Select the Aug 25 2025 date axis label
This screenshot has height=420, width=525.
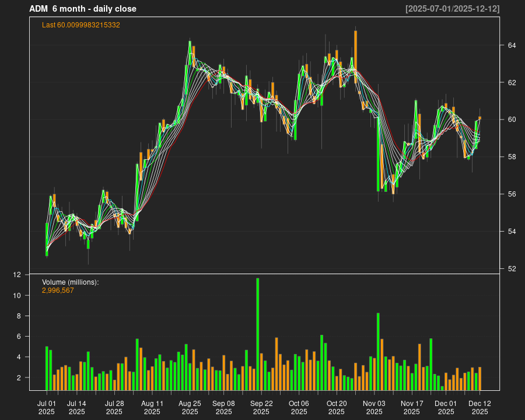(190, 407)
